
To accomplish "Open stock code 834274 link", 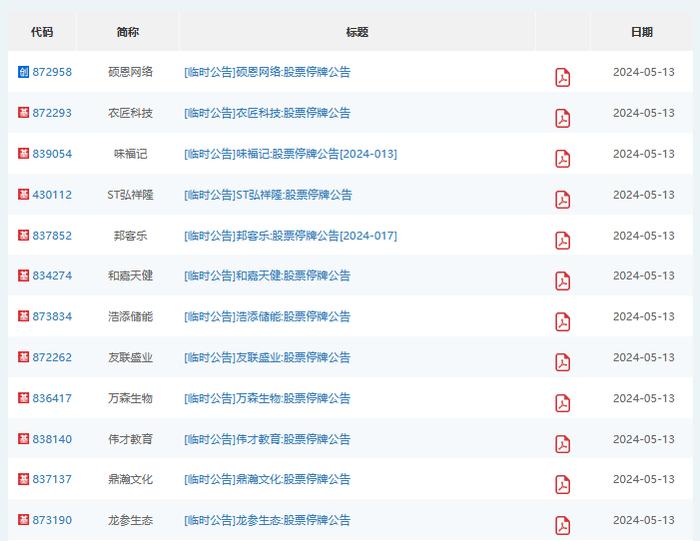I will (52, 275).
